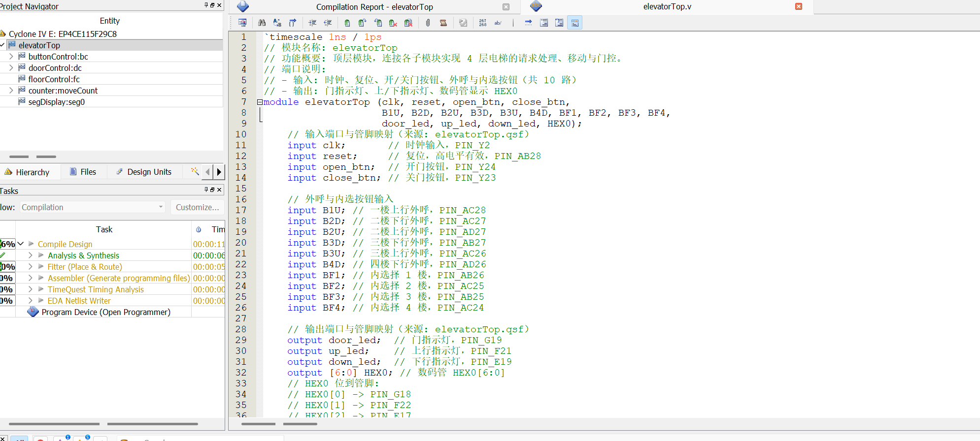980x441 pixels.
Task: Click the scroll-shaped insert template icon
Action: 443,23
